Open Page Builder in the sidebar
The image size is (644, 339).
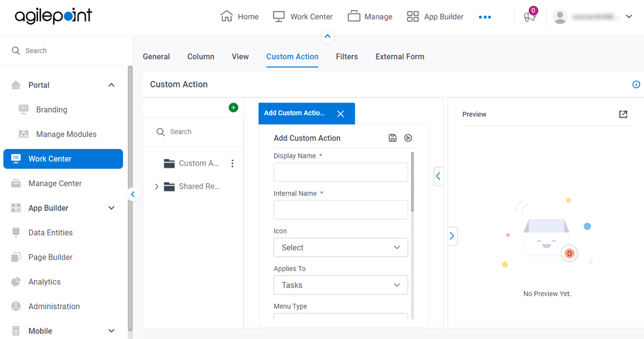(50, 258)
